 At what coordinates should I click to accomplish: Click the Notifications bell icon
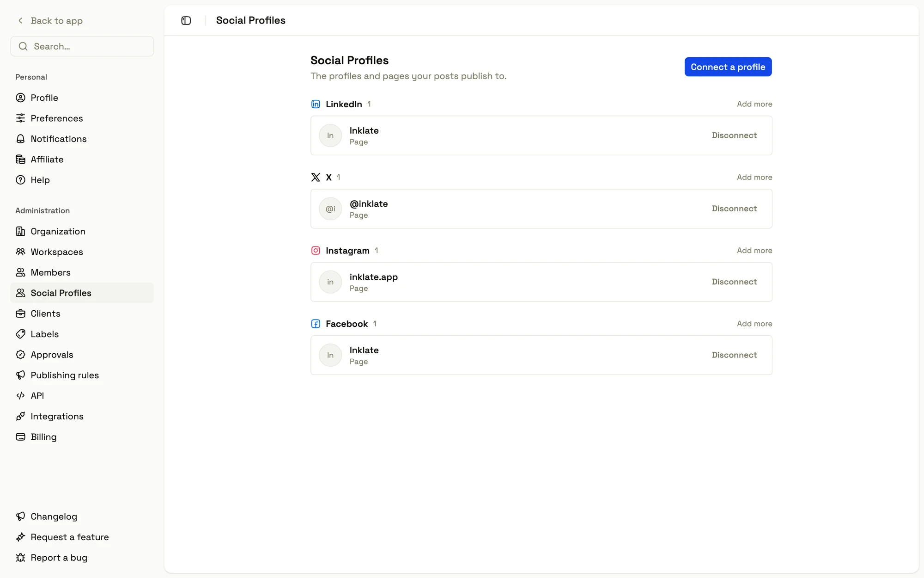(20, 139)
